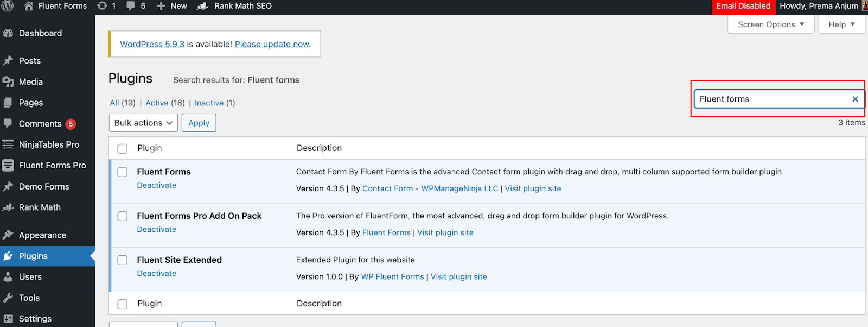Open the comments bubble icon in admin bar

tap(131, 6)
